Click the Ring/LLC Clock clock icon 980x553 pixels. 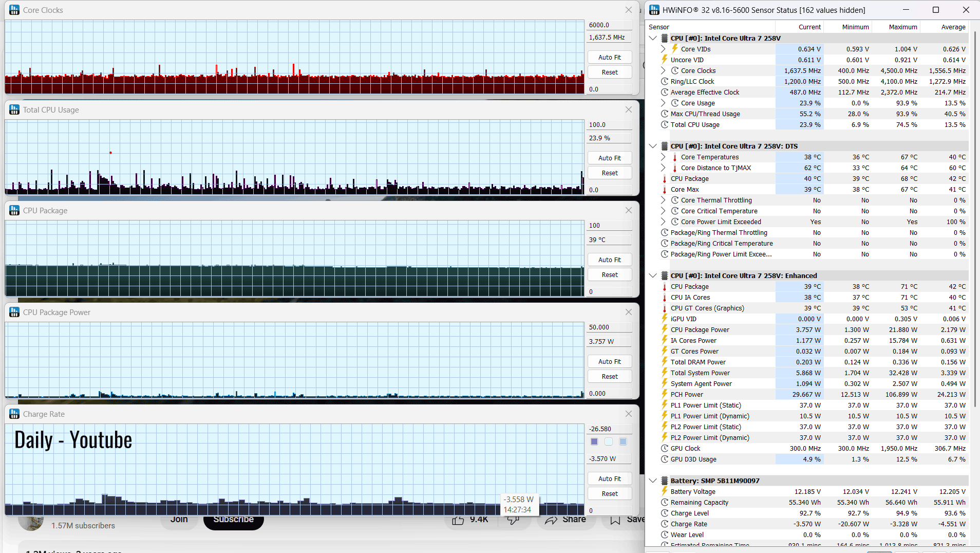pyautogui.click(x=665, y=81)
